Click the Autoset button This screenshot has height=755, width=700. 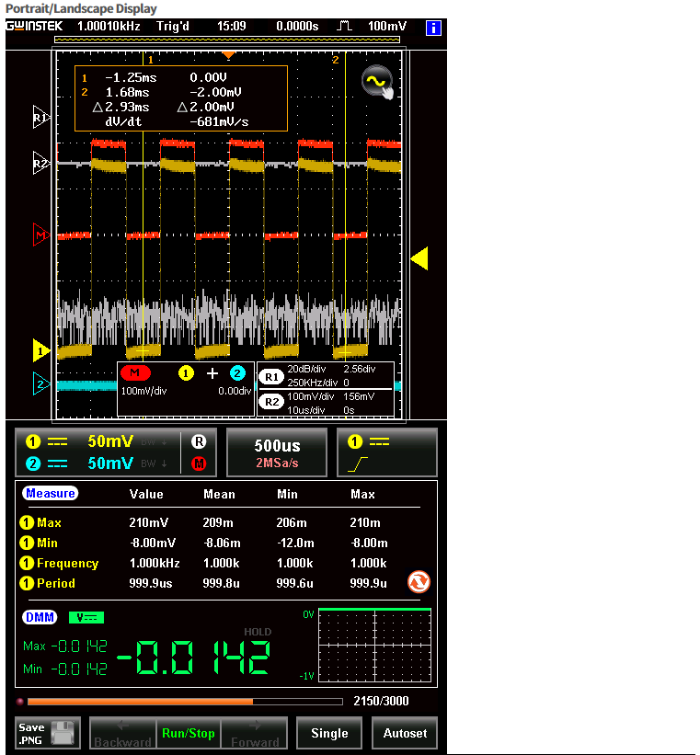[405, 733]
